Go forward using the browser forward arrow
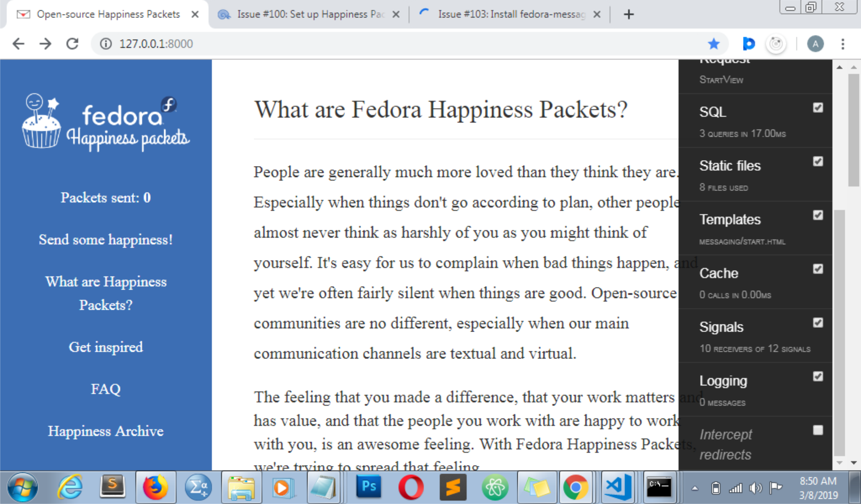861x504 pixels. [x=45, y=44]
